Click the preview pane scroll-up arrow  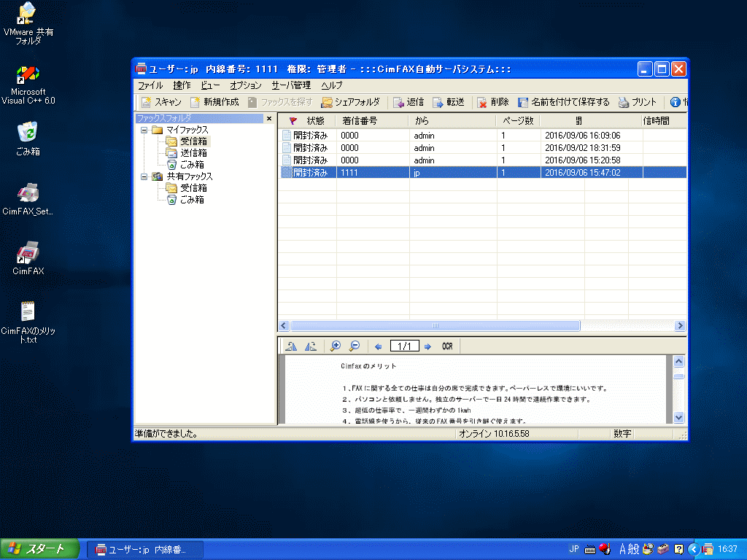679,362
